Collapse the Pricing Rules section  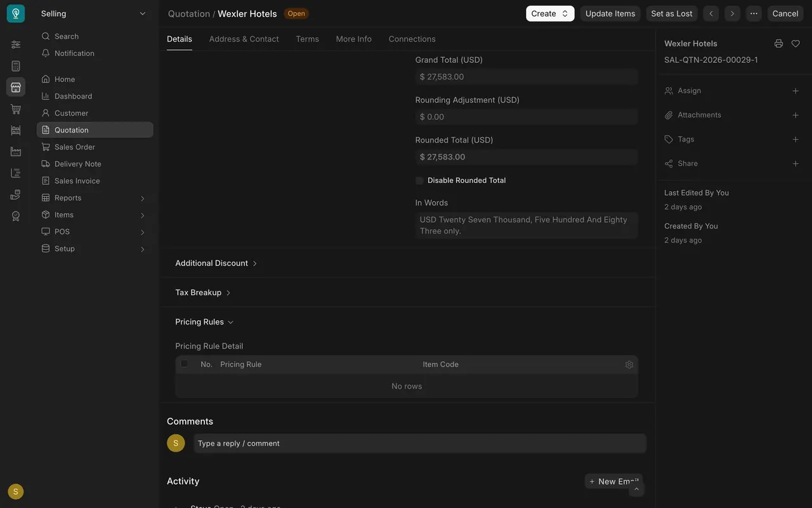pos(204,322)
